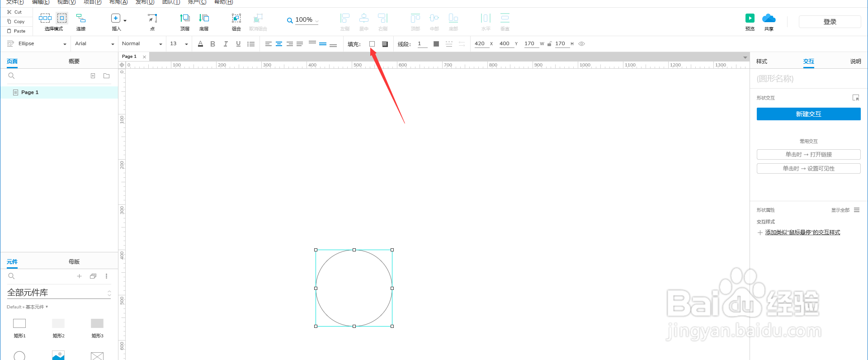Justify text alignment
Screen dimensions: 868x360
point(300,44)
